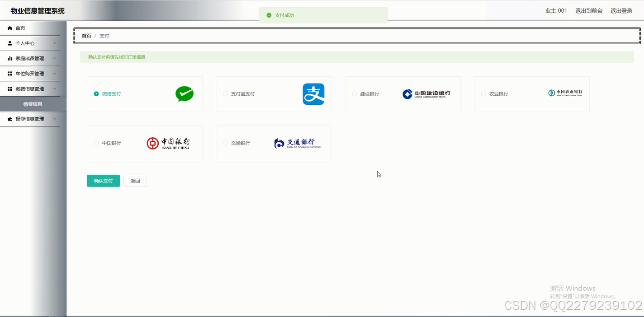Select the 支付宝支付 radio button
644x317 pixels.
[225, 94]
